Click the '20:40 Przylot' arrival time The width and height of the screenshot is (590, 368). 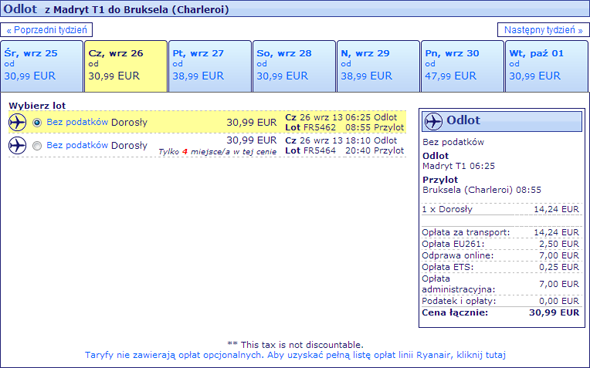tap(374, 151)
